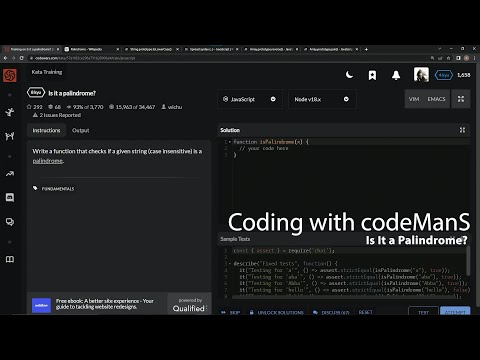Viewport: 480px width, 360px height.
Task: Submit solution with ATTEMPT button
Action: (x=455, y=312)
